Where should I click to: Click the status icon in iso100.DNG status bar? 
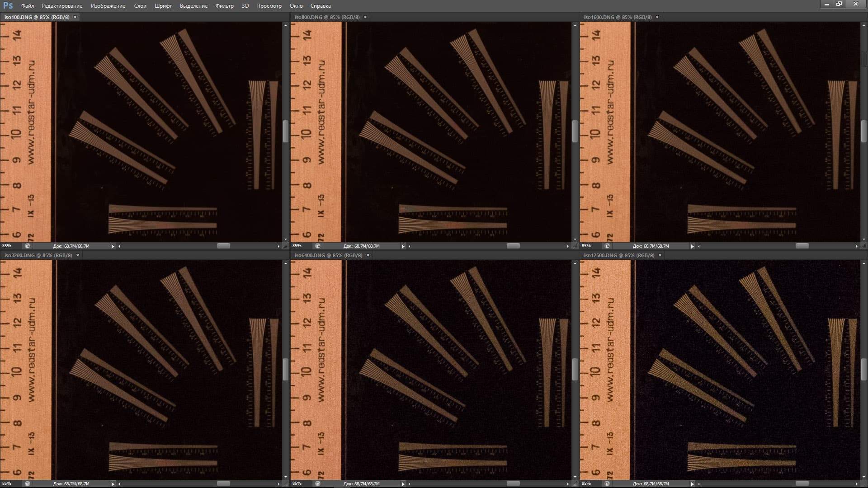(x=28, y=246)
